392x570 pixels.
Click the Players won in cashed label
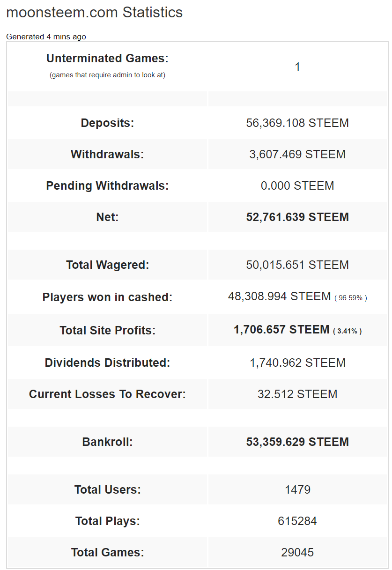pyautogui.click(x=107, y=297)
